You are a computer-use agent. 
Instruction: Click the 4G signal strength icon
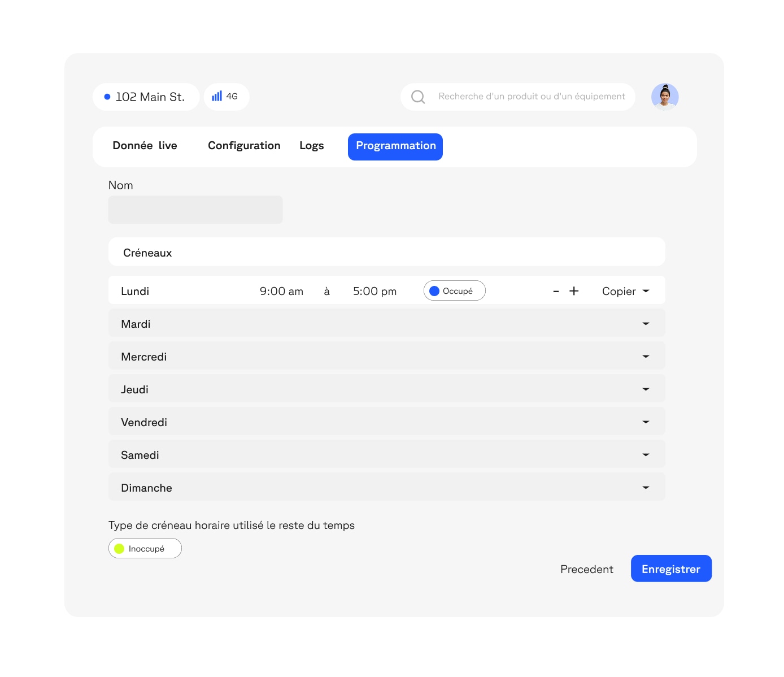coord(217,96)
